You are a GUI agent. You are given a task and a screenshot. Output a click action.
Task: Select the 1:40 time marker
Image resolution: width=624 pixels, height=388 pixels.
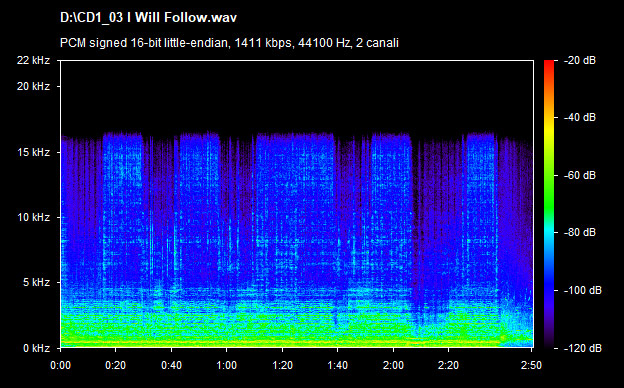(x=337, y=365)
